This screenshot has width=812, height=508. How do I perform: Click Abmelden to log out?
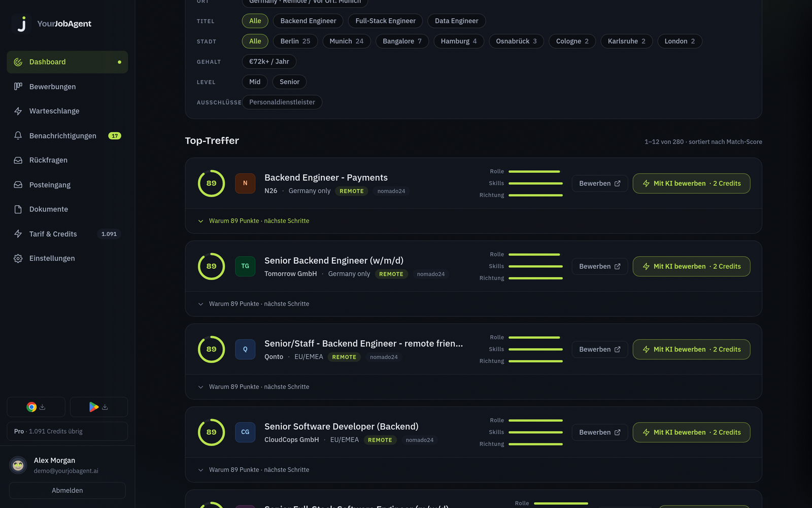click(67, 490)
